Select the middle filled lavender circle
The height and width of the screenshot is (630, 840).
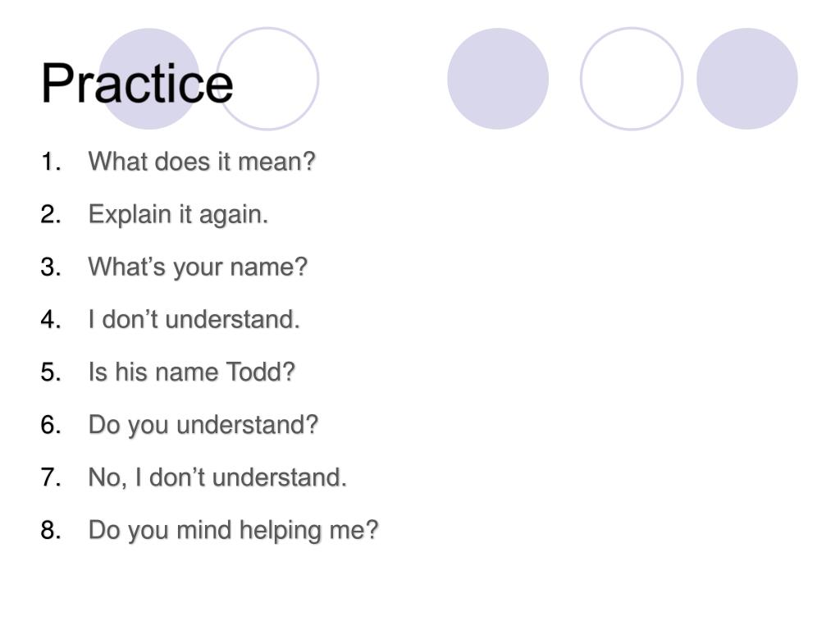click(x=498, y=79)
